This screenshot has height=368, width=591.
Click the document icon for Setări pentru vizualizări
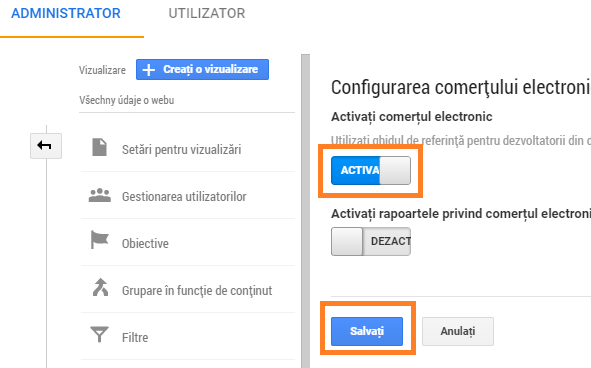click(x=100, y=147)
